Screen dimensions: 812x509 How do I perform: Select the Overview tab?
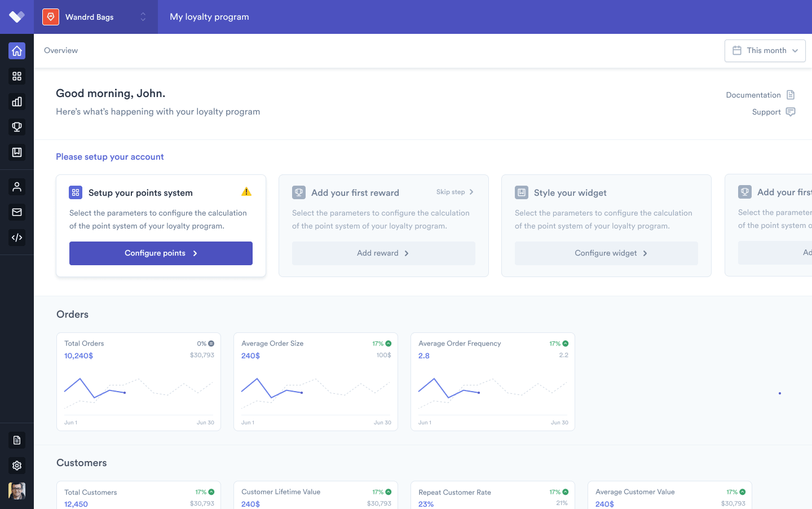tap(61, 51)
